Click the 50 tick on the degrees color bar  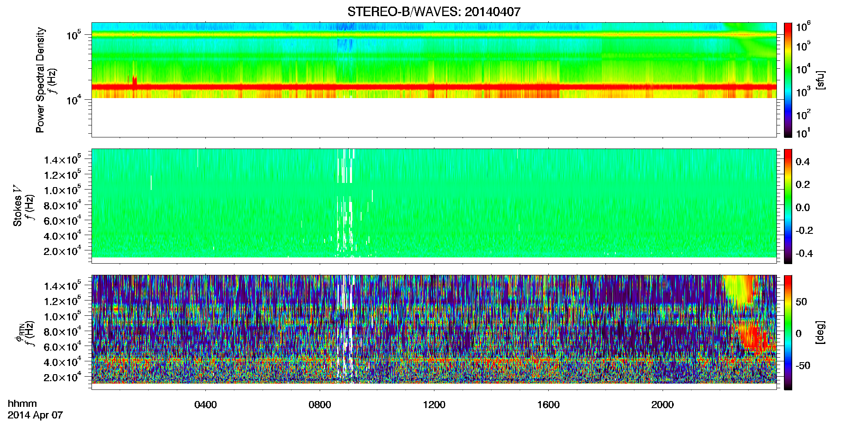click(x=801, y=302)
